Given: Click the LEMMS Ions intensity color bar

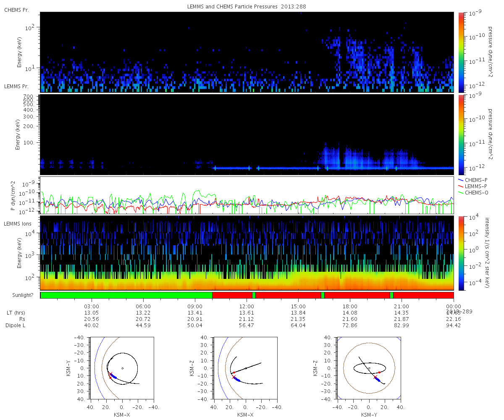Looking at the screenshot, I should [461, 253].
